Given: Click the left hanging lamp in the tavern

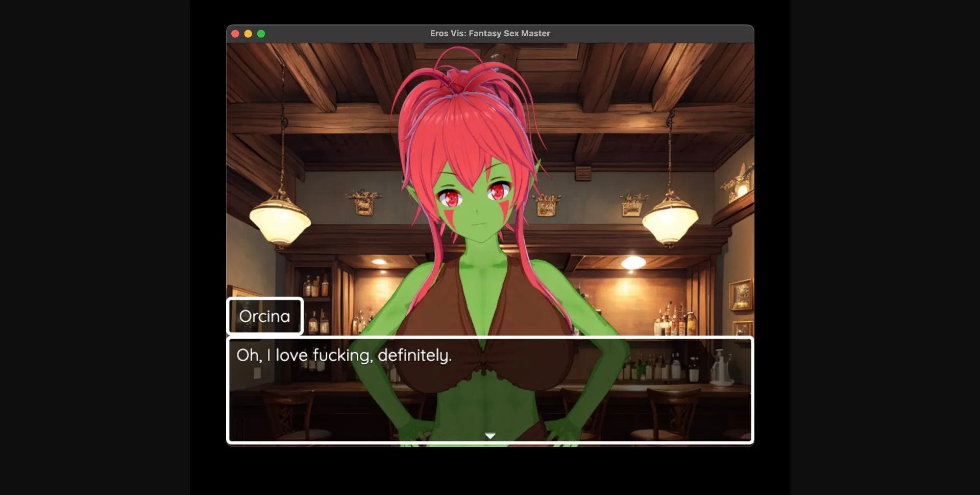Looking at the screenshot, I should 280,222.
